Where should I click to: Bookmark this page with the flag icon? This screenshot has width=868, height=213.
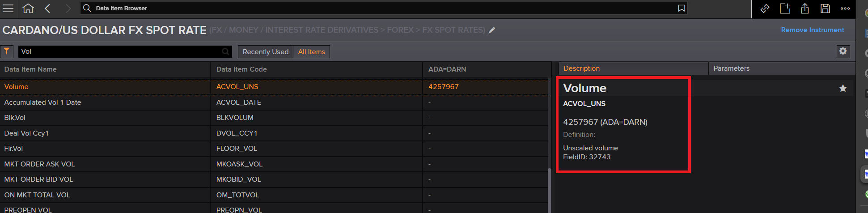click(x=682, y=9)
